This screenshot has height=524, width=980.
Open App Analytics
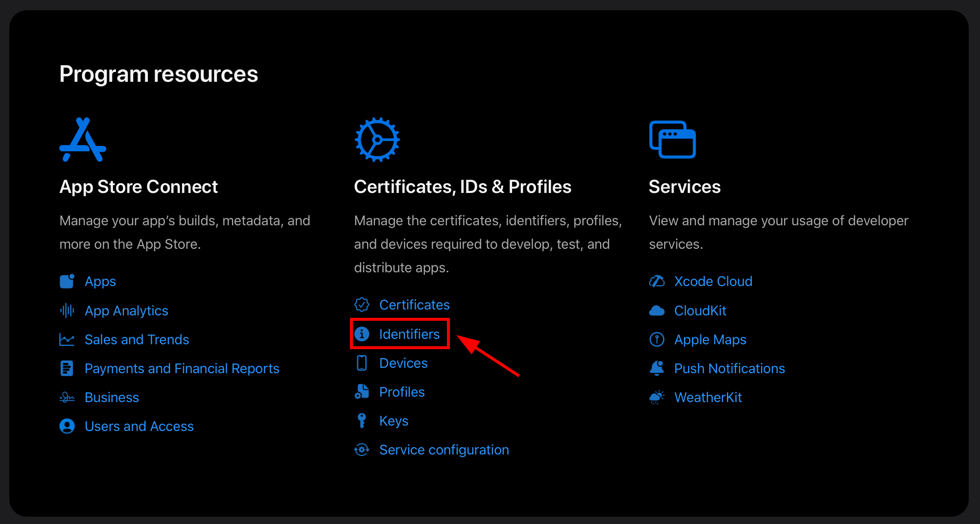126,310
